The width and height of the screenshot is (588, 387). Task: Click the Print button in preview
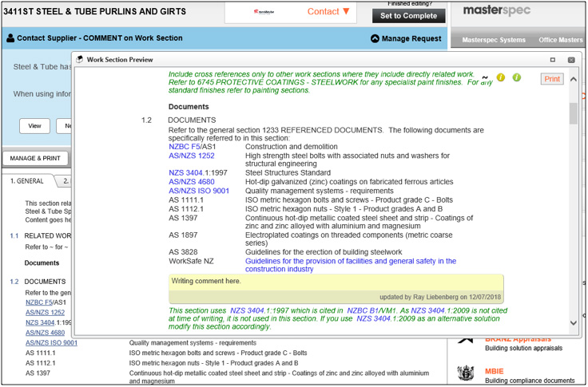pos(552,79)
